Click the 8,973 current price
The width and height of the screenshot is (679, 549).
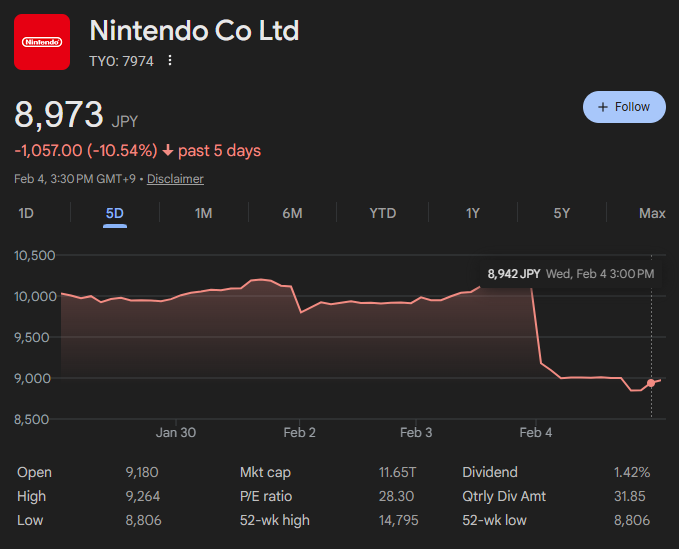(59, 114)
